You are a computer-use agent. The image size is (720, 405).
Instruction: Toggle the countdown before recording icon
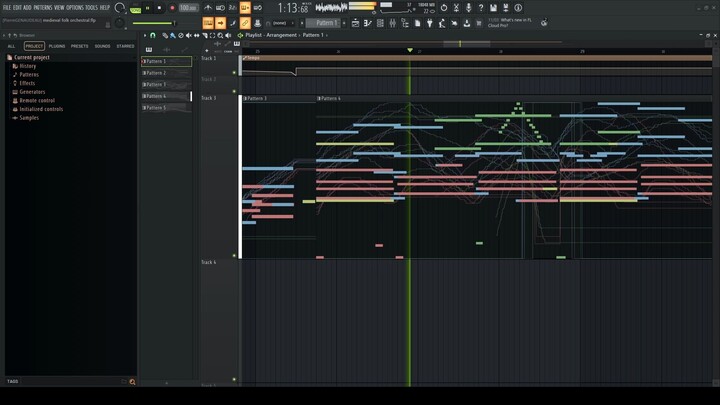coord(233,8)
